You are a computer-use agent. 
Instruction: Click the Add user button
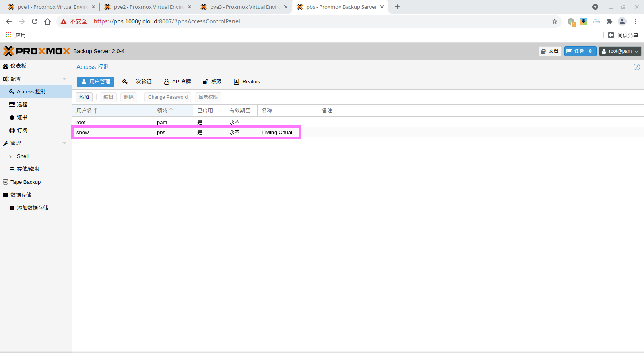coord(84,97)
